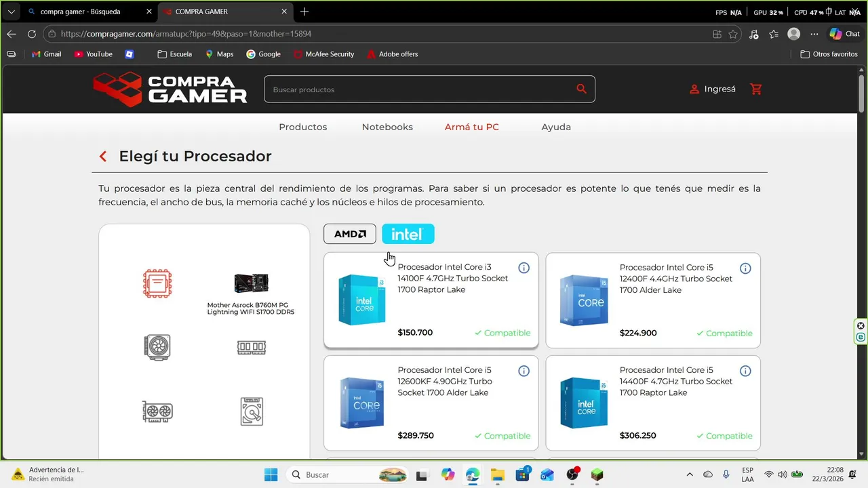Open info icon on Core i3 14100F card
Image resolution: width=868 pixels, height=488 pixels.
pyautogui.click(x=524, y=268)
